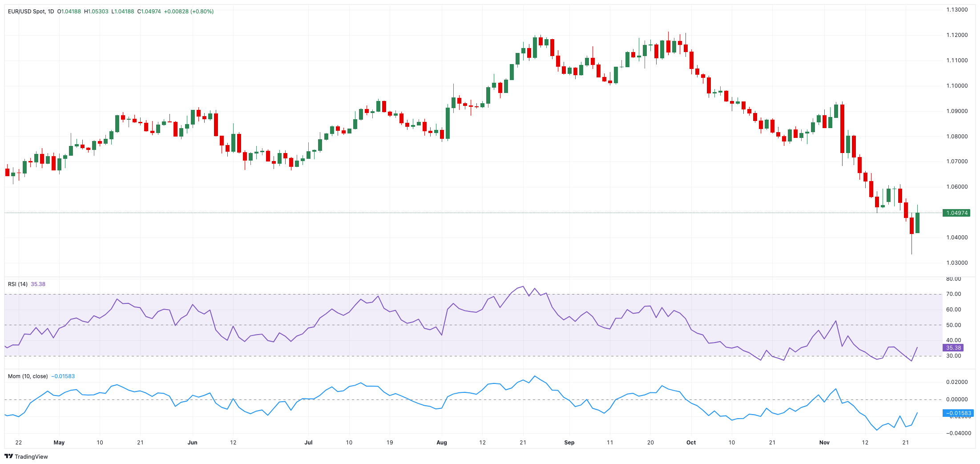Click the 70.00 RSI level label
This screenshot has width=980, height=464.
point(953,294)
